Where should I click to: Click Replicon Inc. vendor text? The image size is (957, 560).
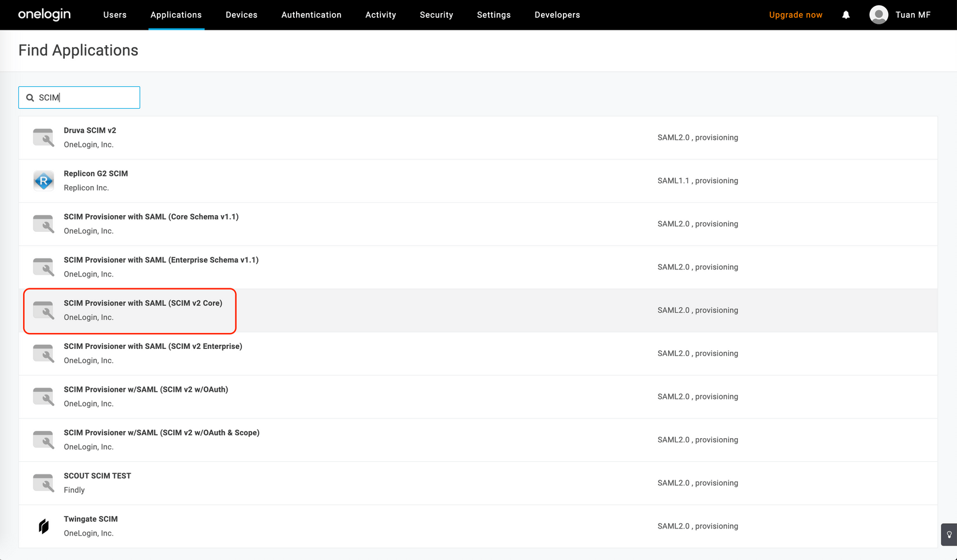(86, 188)
